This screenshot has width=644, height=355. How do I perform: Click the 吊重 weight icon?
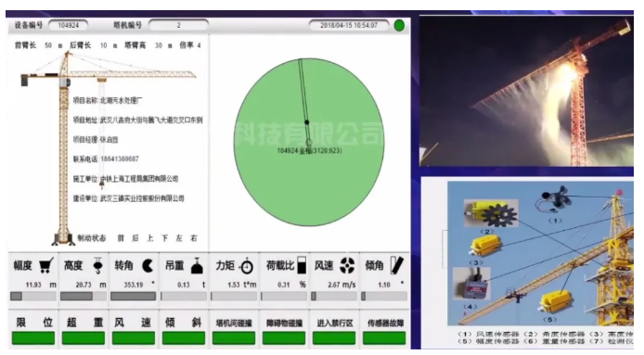coord(197,265)
